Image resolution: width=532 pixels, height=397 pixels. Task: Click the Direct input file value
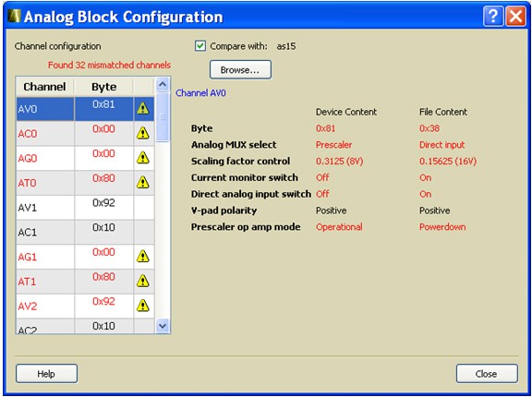(x=441, y=145)
